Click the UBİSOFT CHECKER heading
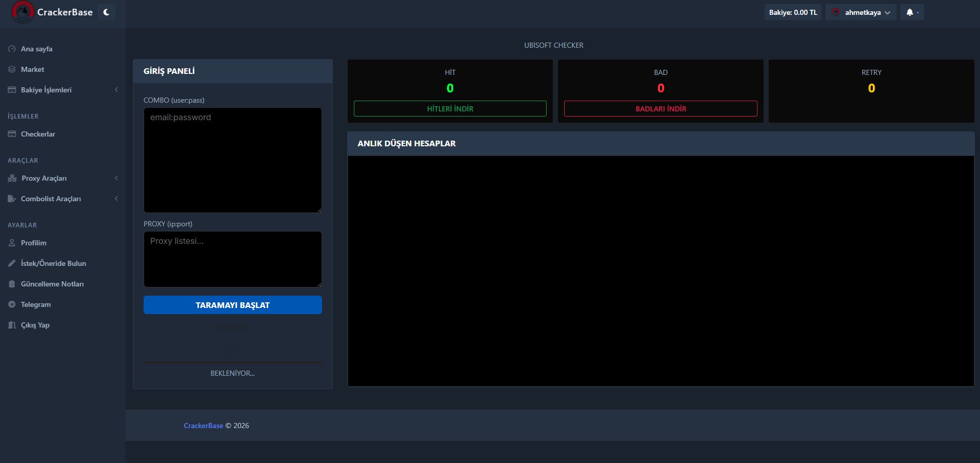Screen dimensions: 980x463 click(554, 45)
